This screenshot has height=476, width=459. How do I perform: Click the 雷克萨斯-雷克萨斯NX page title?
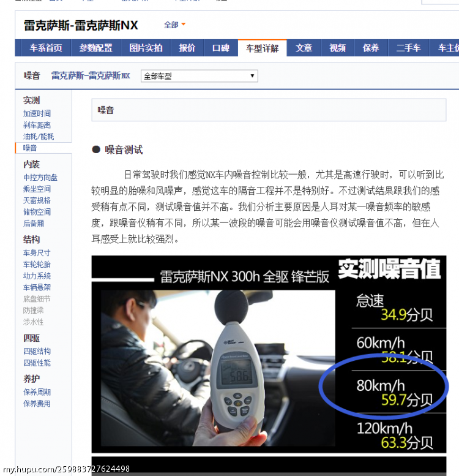[81, 25]
